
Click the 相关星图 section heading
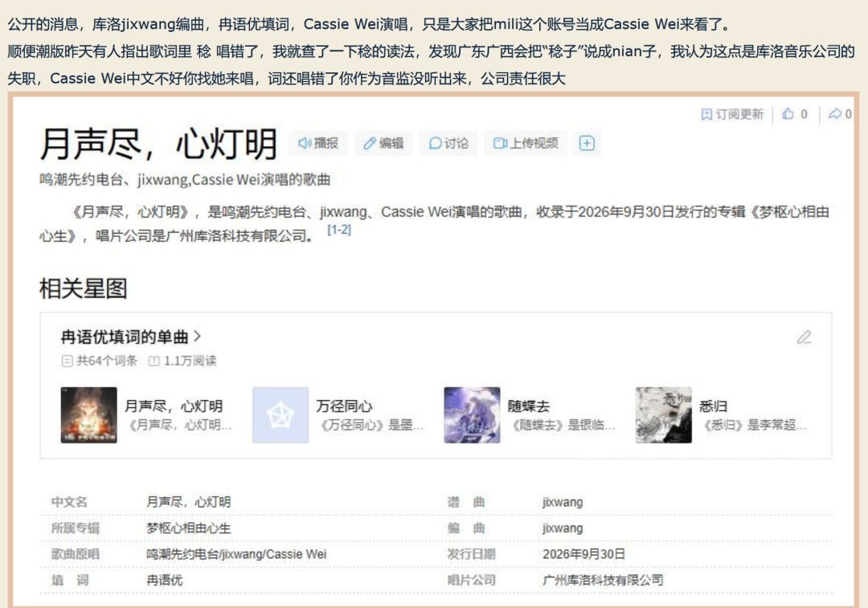click(x=83, y=288)
